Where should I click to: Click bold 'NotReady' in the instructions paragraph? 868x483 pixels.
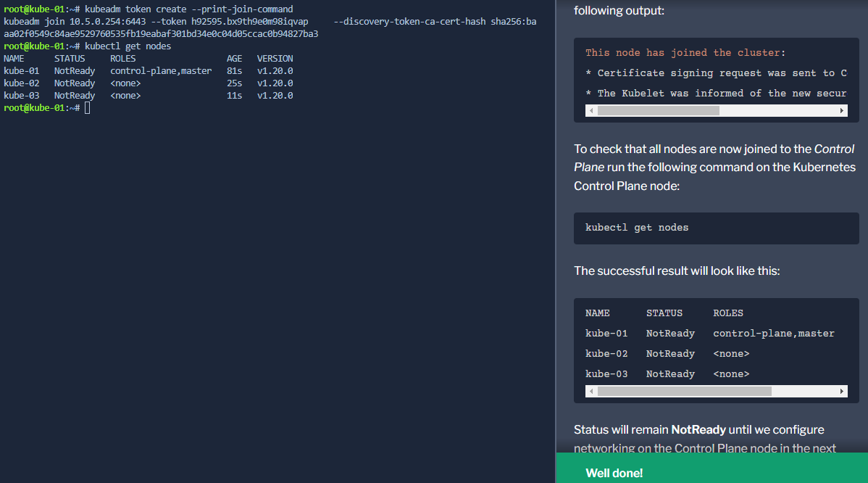click(x=698, y=430)
